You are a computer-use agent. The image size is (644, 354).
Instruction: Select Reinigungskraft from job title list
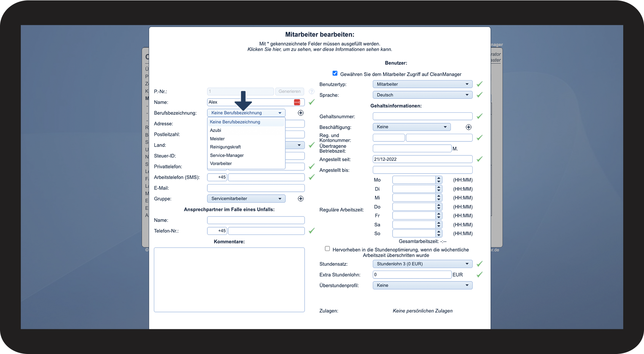click(225, 147)
